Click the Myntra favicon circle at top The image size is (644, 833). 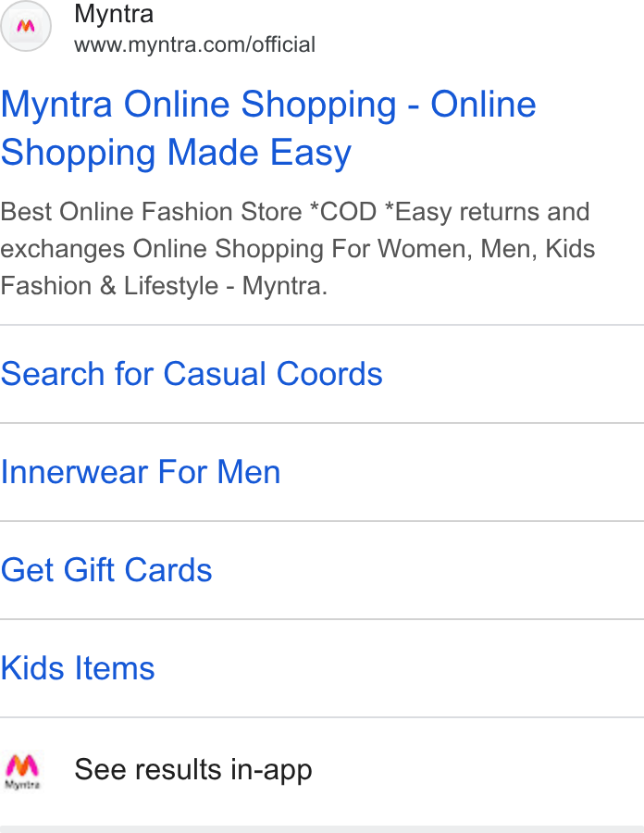click(x=26, y=26)
